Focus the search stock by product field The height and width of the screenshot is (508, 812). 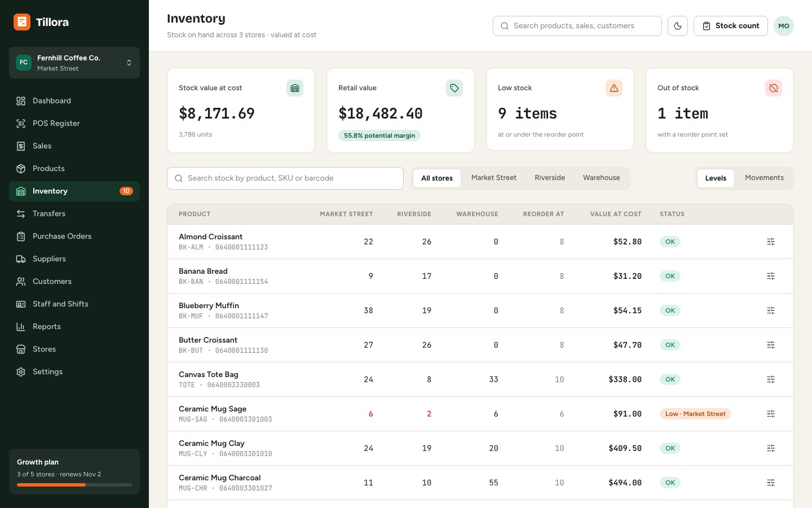(x=285, y=178)
